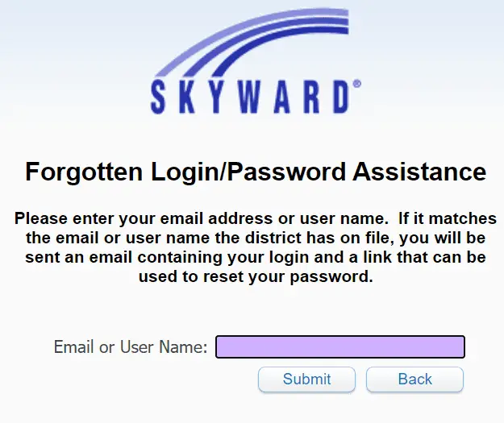Click the letter K in the Skyward logo
Viewport: 504px width, 423px height.
(187, 97)
